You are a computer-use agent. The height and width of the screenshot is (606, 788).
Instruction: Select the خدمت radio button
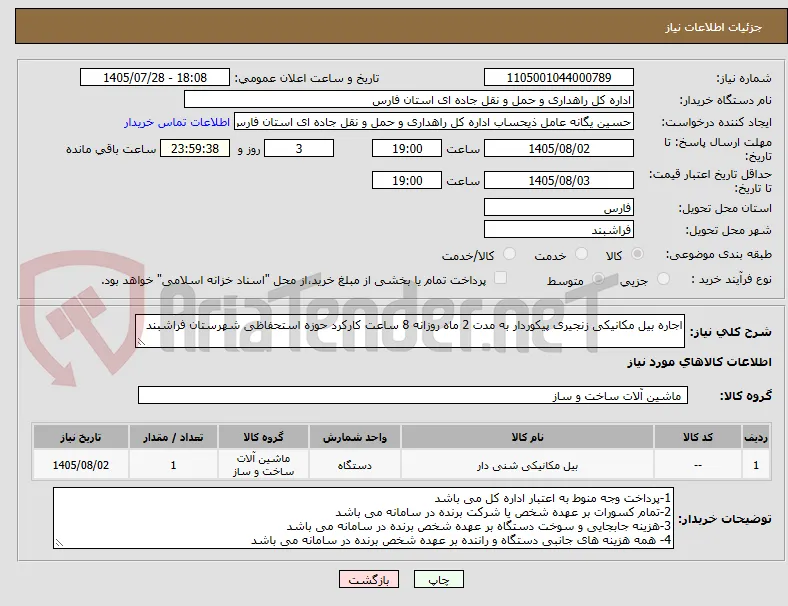[581, 254]
